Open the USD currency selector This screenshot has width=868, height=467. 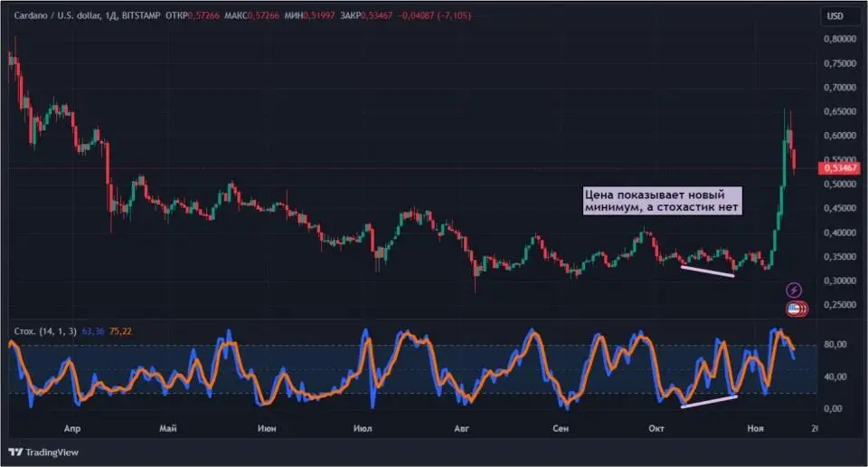tap(835, 16)
